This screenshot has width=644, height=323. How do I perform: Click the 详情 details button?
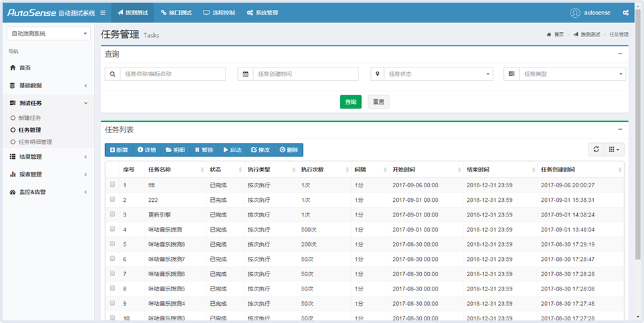(147, 150)
